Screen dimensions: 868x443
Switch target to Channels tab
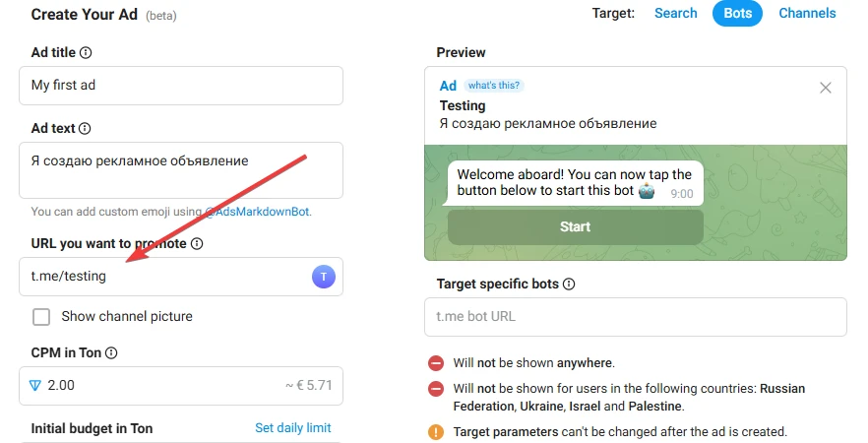point(807,14)
